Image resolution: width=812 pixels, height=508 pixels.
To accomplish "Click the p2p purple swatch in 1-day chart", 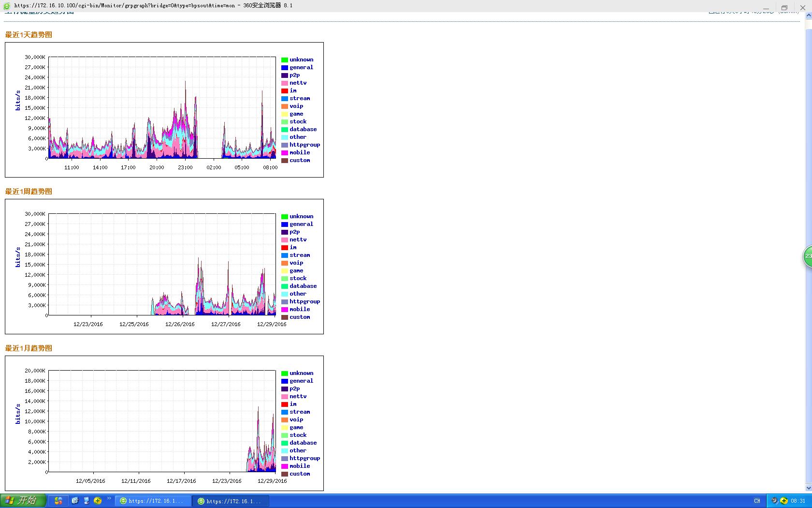I will tap(285, 75).
